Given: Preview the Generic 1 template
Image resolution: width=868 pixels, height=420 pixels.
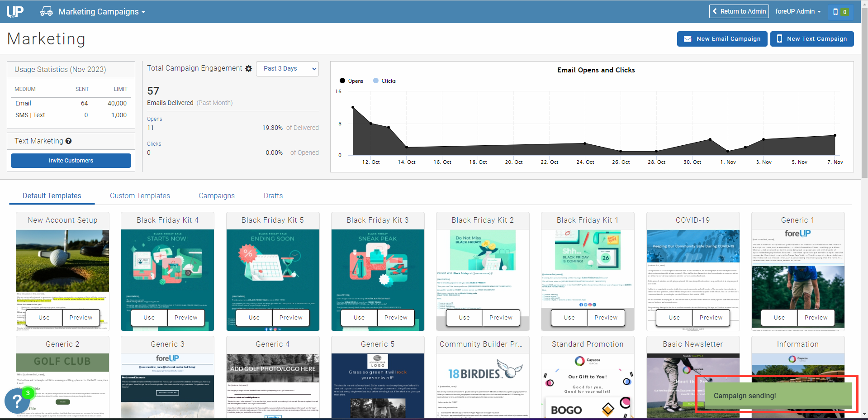Looking at the screenshot, I should click(x=816, y=318).
